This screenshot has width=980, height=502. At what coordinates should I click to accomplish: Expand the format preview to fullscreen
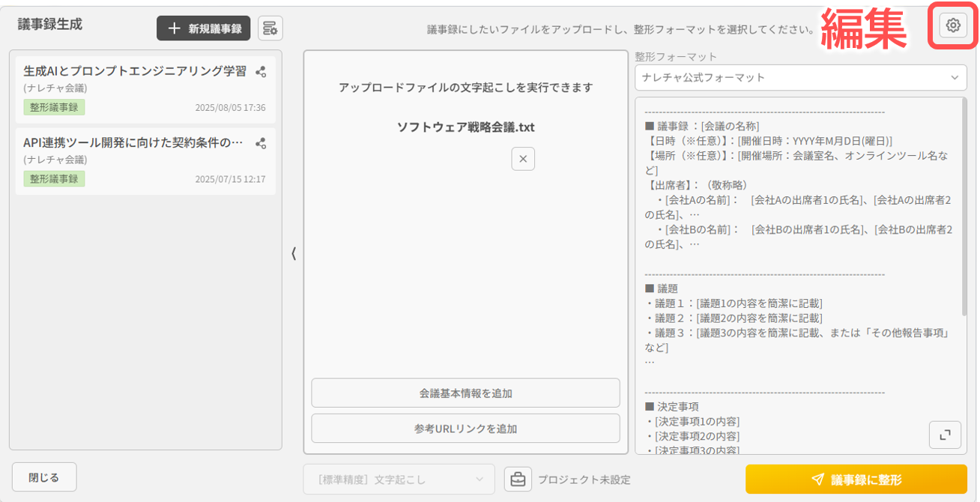coord(945,435)
